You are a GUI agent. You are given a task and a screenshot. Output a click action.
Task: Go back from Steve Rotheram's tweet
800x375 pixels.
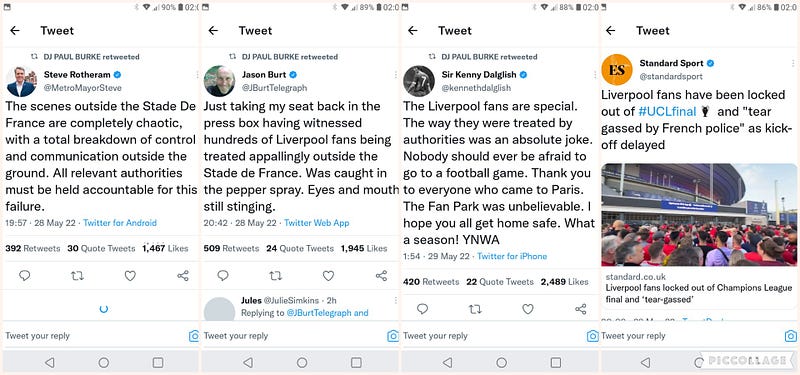point(15,31)
